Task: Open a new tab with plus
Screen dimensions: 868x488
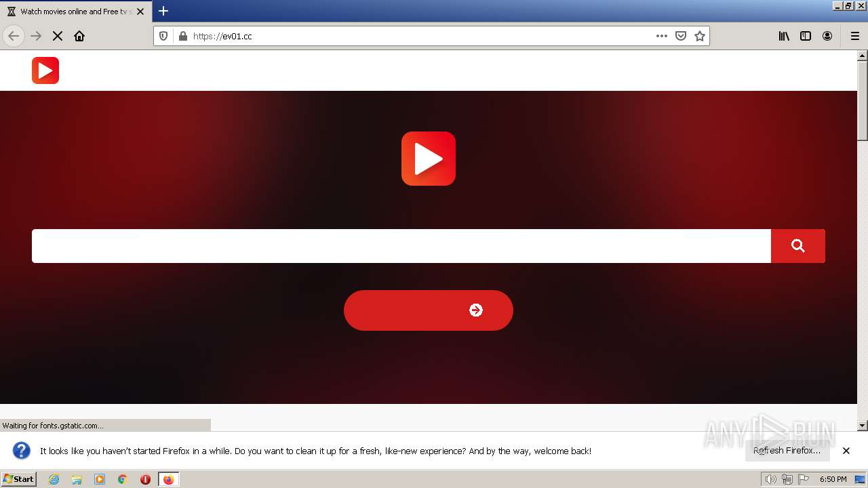Action: click(x=163, y=11)
